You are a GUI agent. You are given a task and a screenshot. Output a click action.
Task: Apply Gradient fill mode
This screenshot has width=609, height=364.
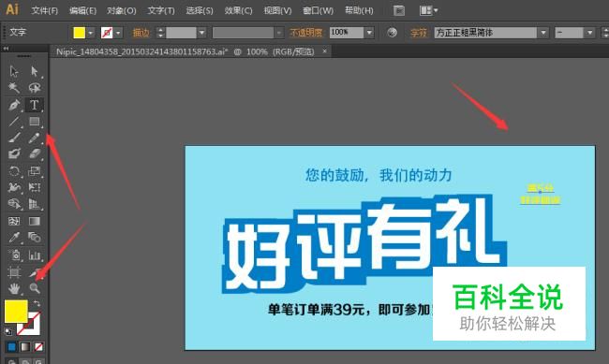pos(25,347)
